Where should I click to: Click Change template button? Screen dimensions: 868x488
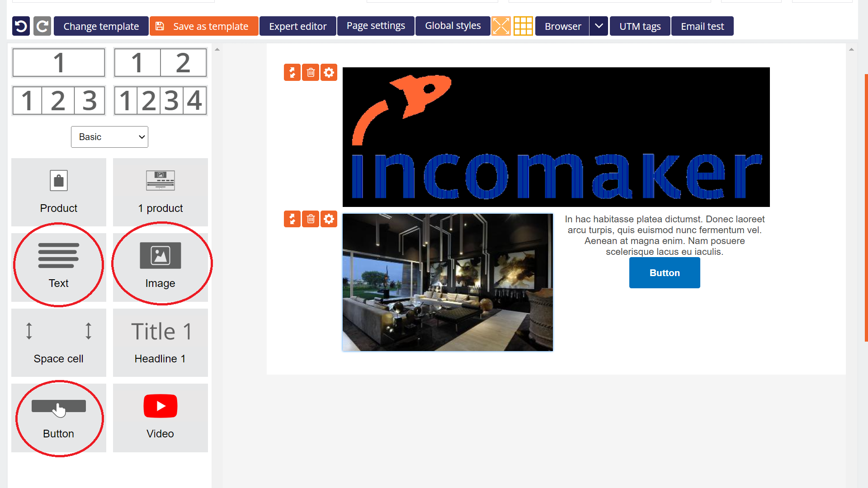(101, 26)
